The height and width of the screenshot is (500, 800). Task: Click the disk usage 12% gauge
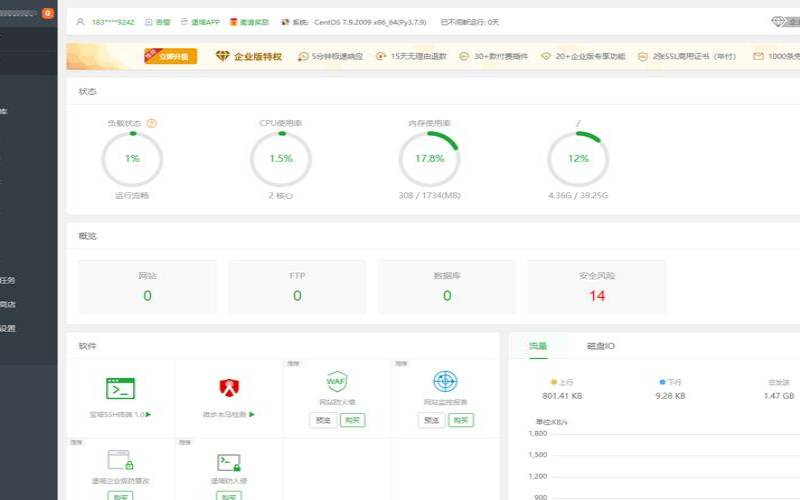pyautogui.click(x=578, y=159)
